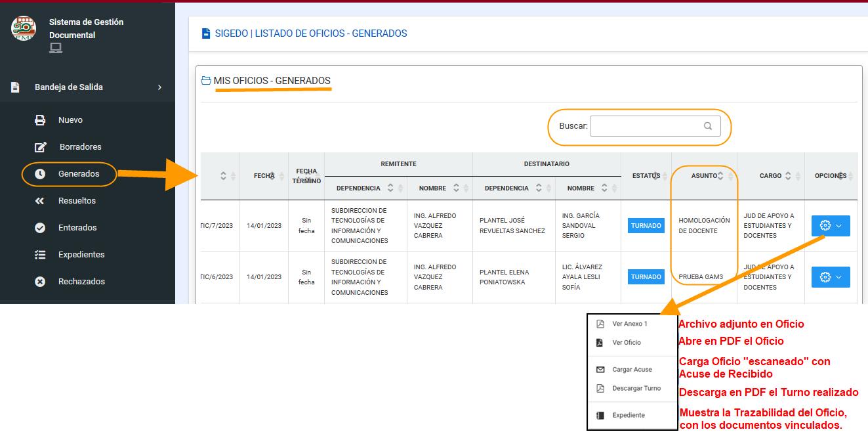Viewport: 868px width, 438px height.
Task: Click the X icon next to Rechazados
Action: pos(40,282)
